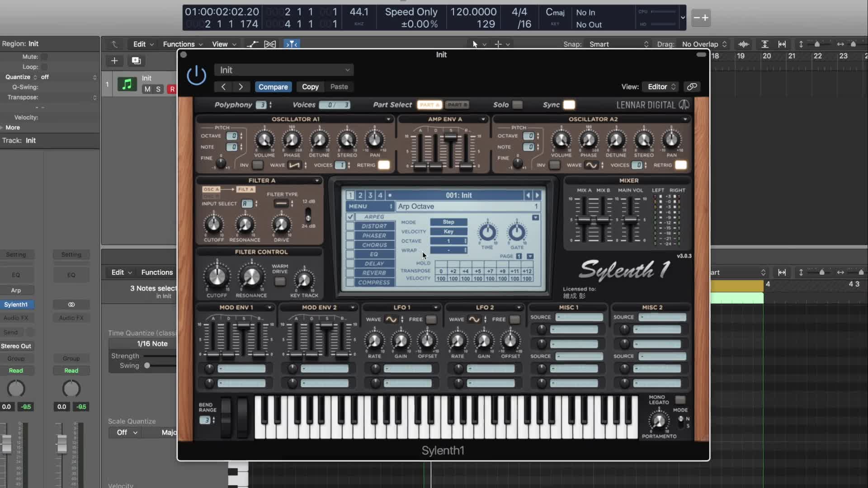868x488 pixels.
Task: Adjust the Main Vol mixer fader
Action: (x=631, y=220)
